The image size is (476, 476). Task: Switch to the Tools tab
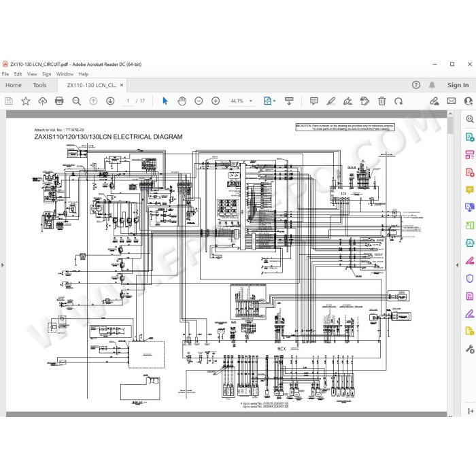click(39, 85)
